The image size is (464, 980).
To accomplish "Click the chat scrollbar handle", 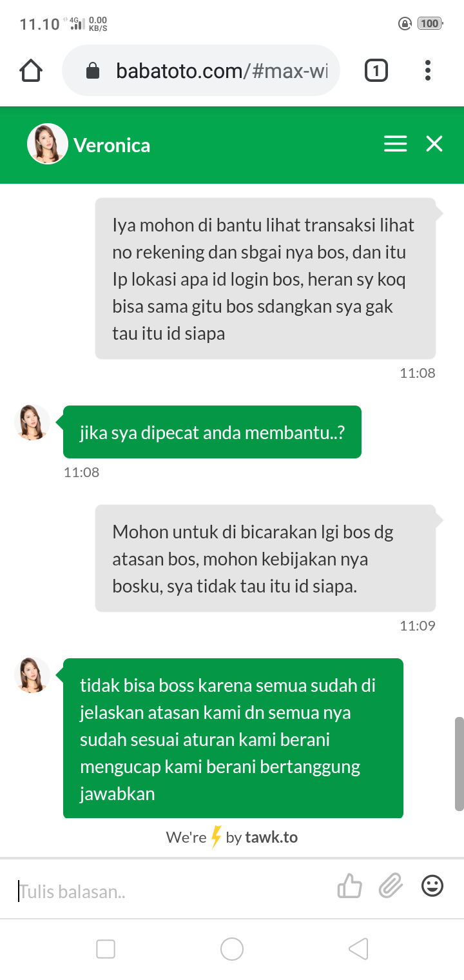I will 459,763.
